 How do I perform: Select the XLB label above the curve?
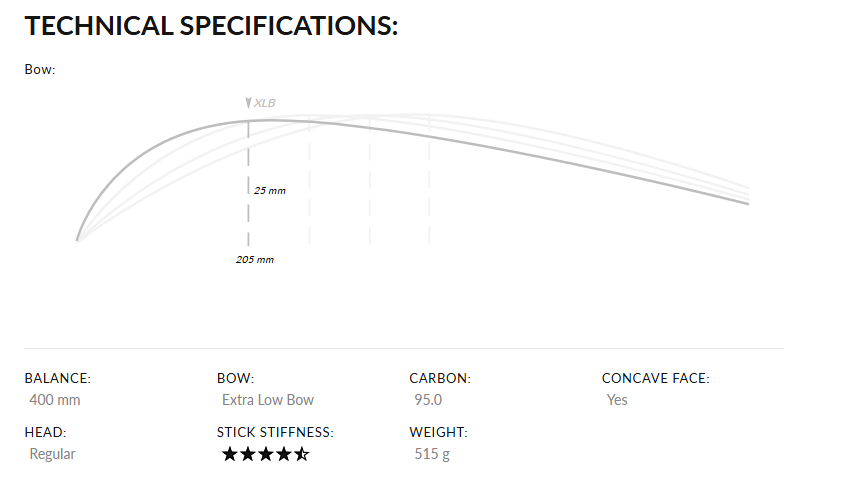tap(265, 102)
